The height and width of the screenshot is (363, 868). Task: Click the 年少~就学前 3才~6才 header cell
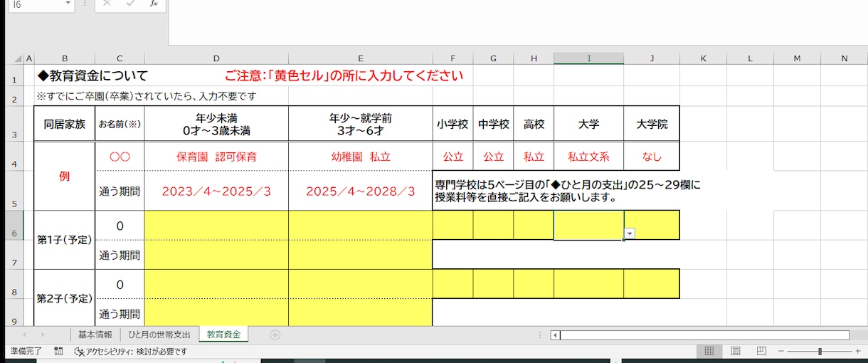(360, 124)
